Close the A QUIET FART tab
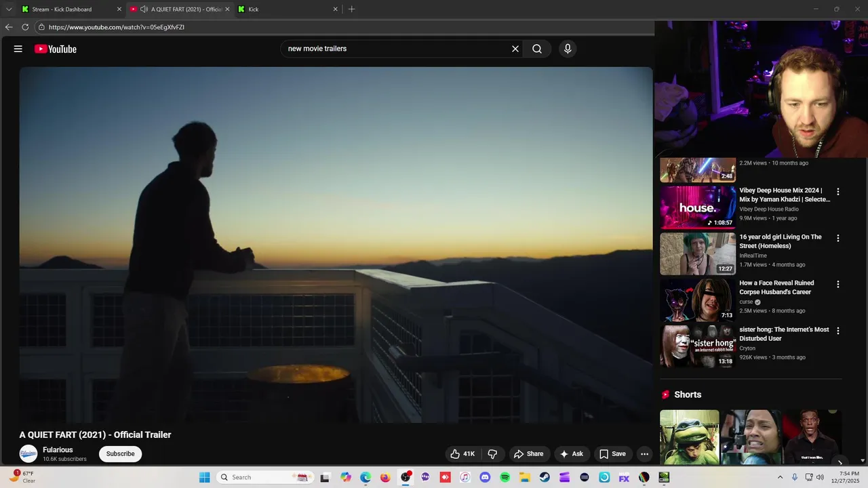 click(227, 9)
